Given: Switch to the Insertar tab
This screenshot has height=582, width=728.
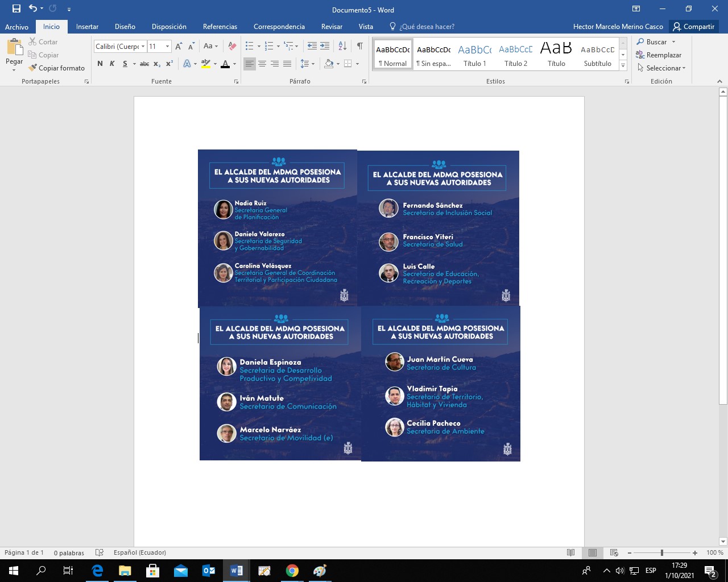Looking at the screenshot, I should (87, 27).
